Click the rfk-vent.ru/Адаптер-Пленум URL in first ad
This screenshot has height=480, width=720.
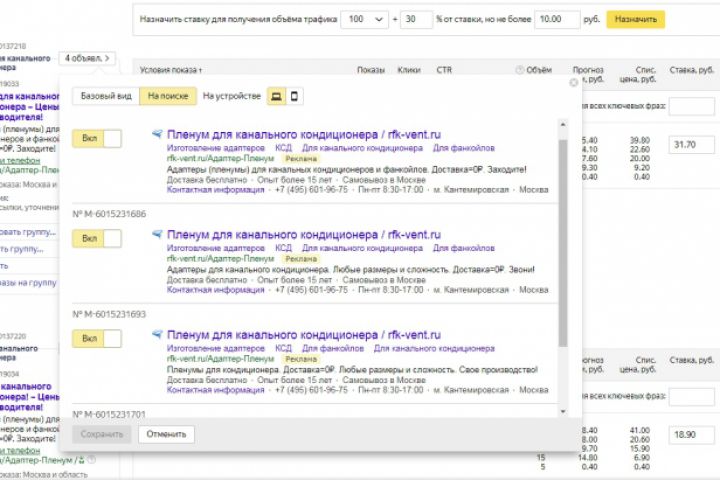coord(220,158)
